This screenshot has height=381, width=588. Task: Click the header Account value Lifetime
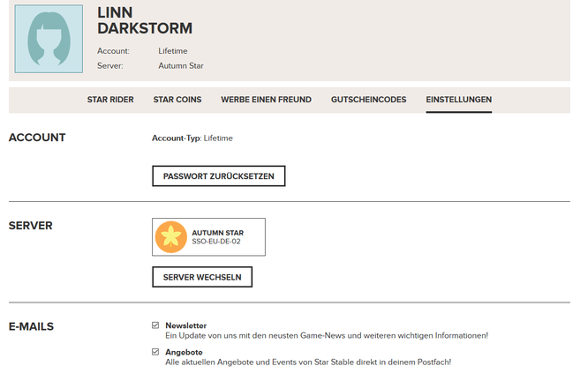click(173, 51)
